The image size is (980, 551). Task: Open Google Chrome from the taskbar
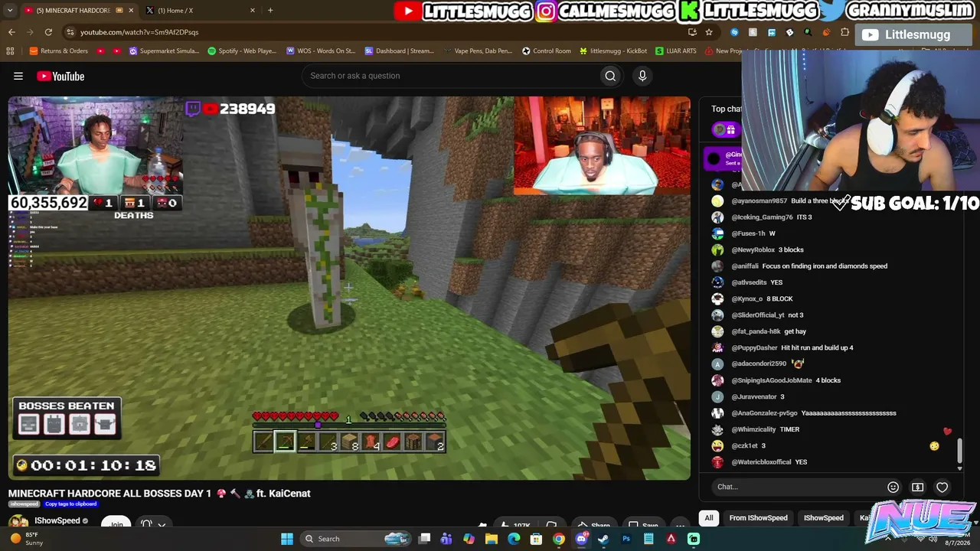tap(559, 539)
